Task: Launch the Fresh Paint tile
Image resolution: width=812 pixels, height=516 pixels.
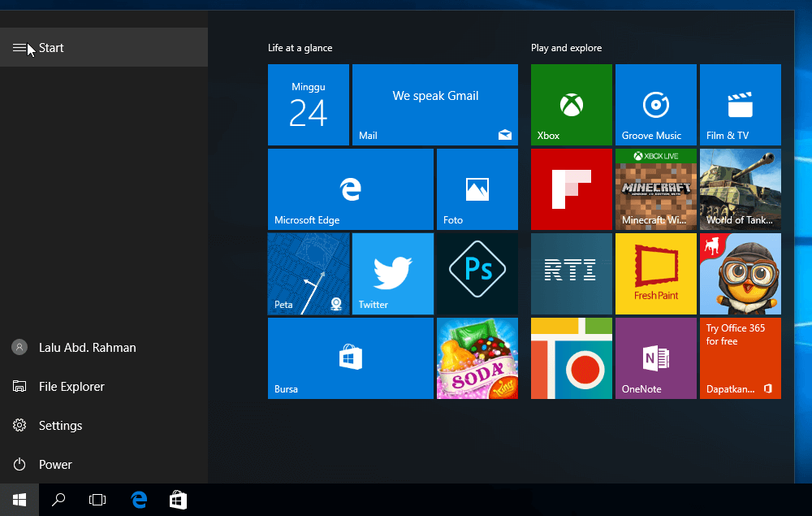Action: click(655, 274)
